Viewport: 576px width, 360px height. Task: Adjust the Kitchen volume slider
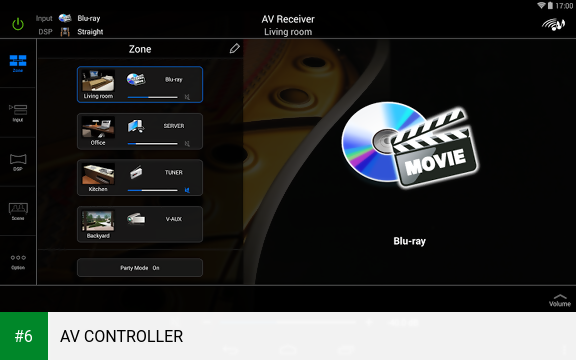click(152, 190)
